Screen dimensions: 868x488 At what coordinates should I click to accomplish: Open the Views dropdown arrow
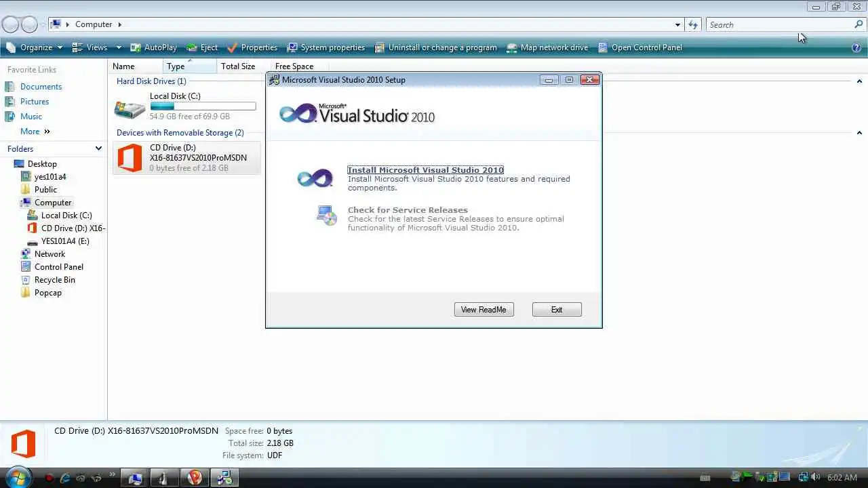[119, 47]
